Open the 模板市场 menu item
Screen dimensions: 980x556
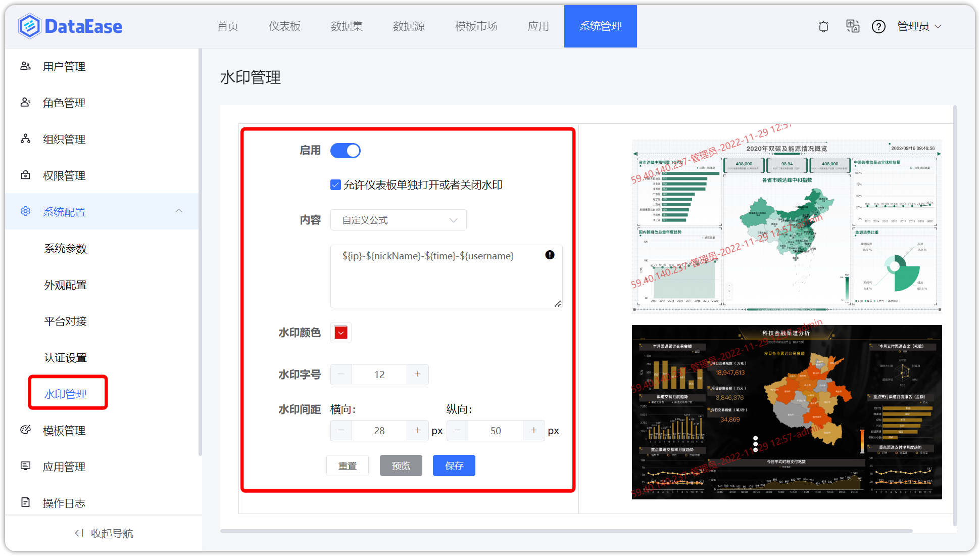click(x=476, y=26)
